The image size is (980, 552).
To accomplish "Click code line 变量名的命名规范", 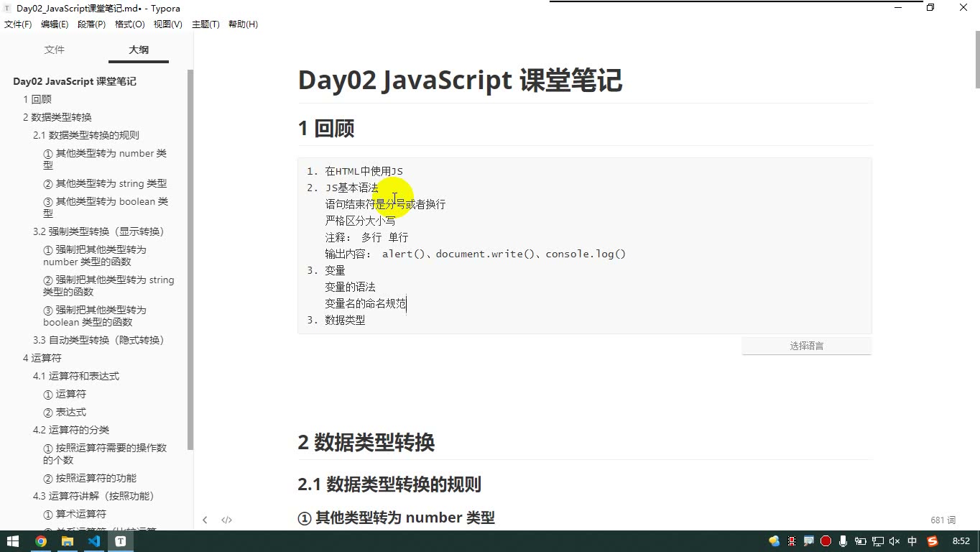I will [x=366, y=303].
